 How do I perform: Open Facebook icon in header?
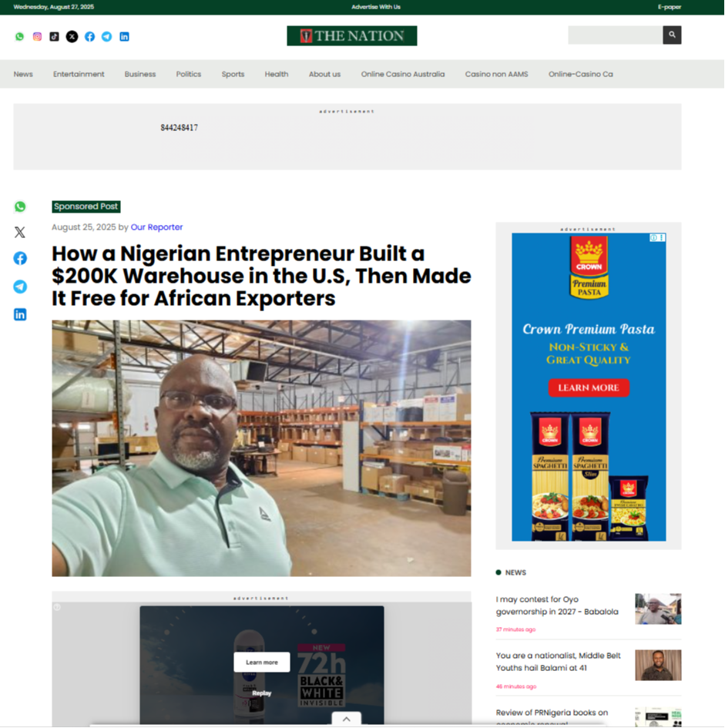pyautogui.click(x=89, y=37)
